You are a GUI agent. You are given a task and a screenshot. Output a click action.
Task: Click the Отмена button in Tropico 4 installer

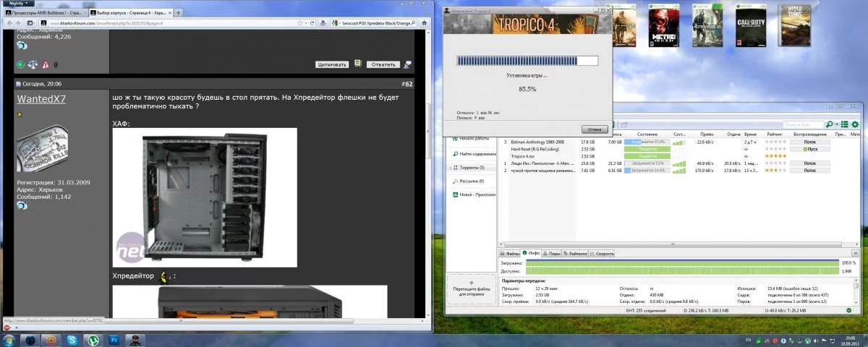594,129
